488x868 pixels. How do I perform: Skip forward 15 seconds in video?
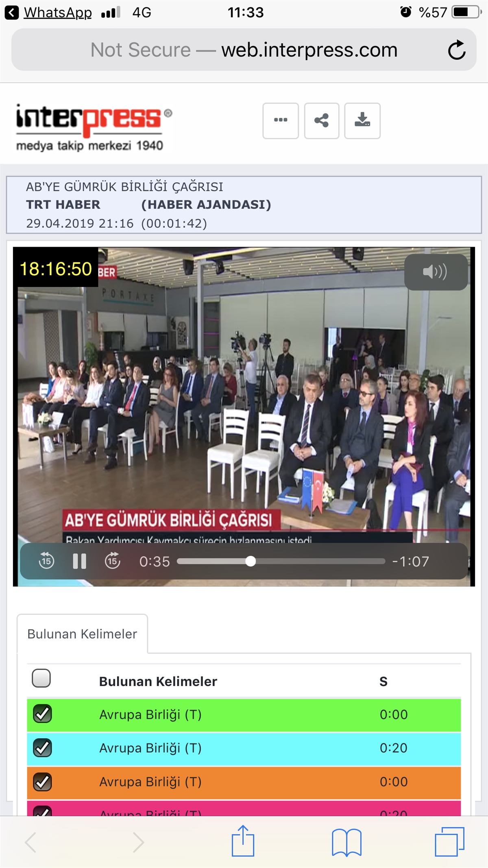click(x=113, y=561)
